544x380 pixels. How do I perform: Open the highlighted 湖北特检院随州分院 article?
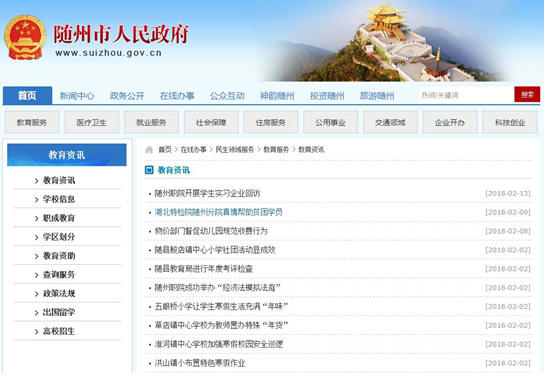click(x=218, y=212)
